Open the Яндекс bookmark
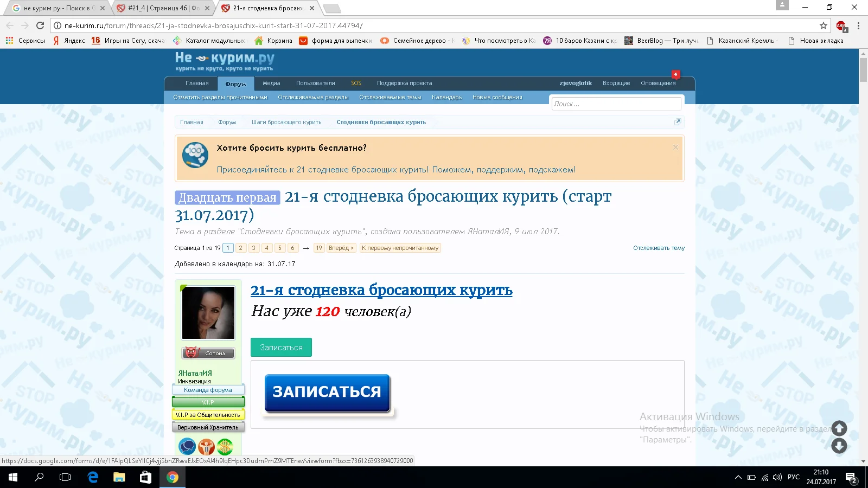Screen dimensions: 868x488 click(x=69, y=41)
